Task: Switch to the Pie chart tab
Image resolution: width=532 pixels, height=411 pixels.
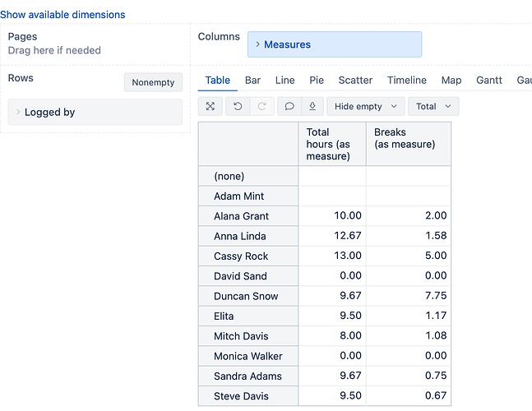Action: coord(317,81)
